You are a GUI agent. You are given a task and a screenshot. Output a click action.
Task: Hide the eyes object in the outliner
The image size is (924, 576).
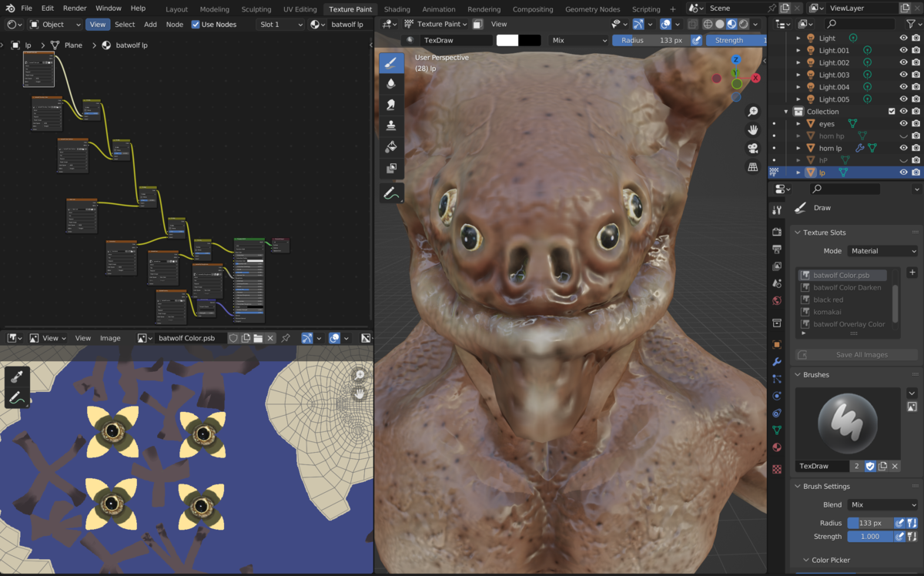(903, 124)
